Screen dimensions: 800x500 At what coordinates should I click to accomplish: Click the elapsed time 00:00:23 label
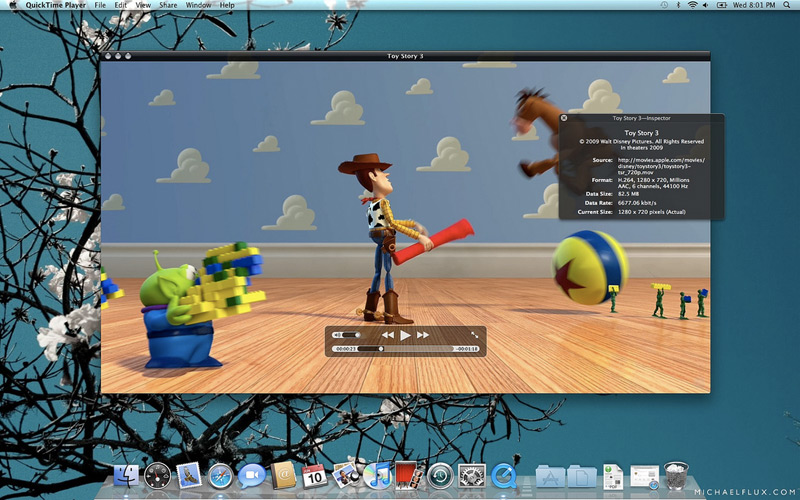(x=345, y=349)
